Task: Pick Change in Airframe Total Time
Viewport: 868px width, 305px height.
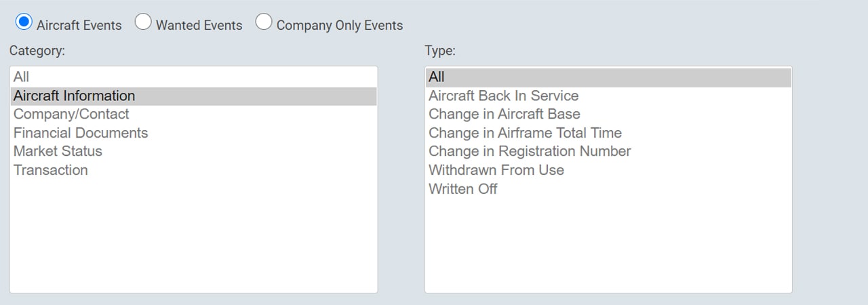Action: pos(608,133)
